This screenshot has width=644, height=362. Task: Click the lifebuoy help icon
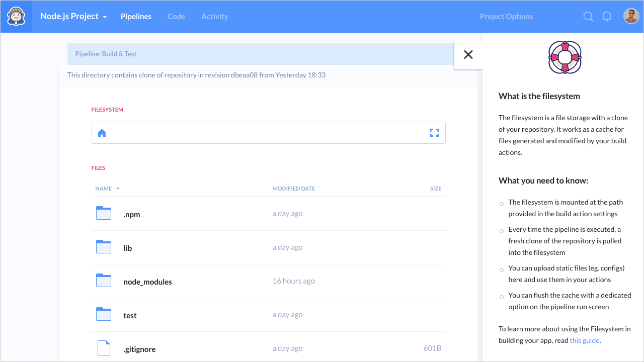pyautogui.click(x=565, y=57)
